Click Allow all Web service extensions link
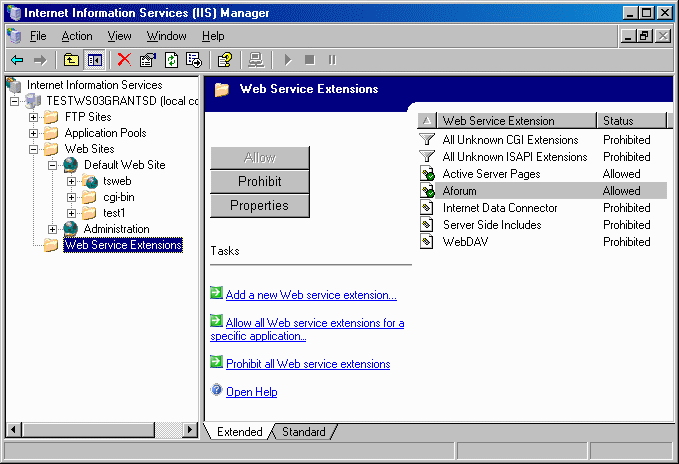This screenshot has width=679, height=464. click(x=307, y=329)
